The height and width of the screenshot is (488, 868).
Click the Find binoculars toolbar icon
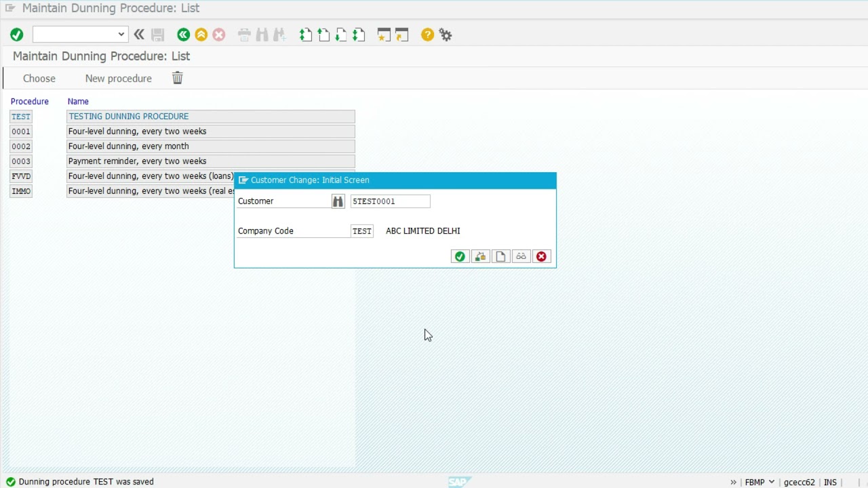[x=262, y=35]
